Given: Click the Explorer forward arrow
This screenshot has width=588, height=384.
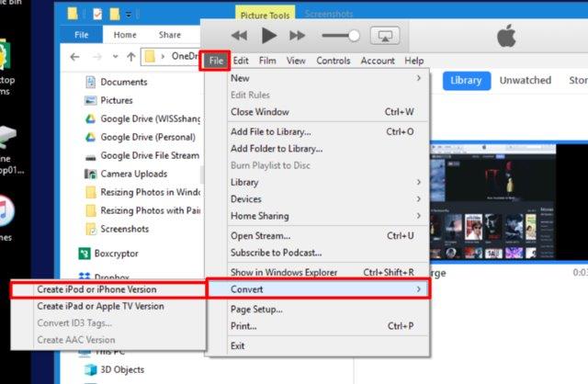Looking at the screenshot, I should click(97, 57).
